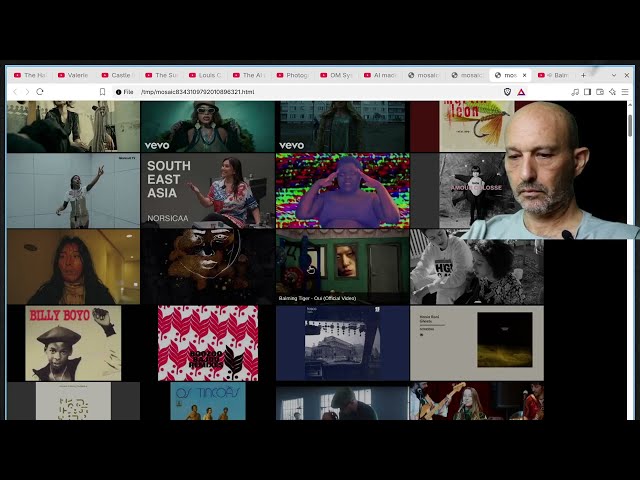Click the browser forward arrow
Viewport: 640px width, 480px height.
27,92
